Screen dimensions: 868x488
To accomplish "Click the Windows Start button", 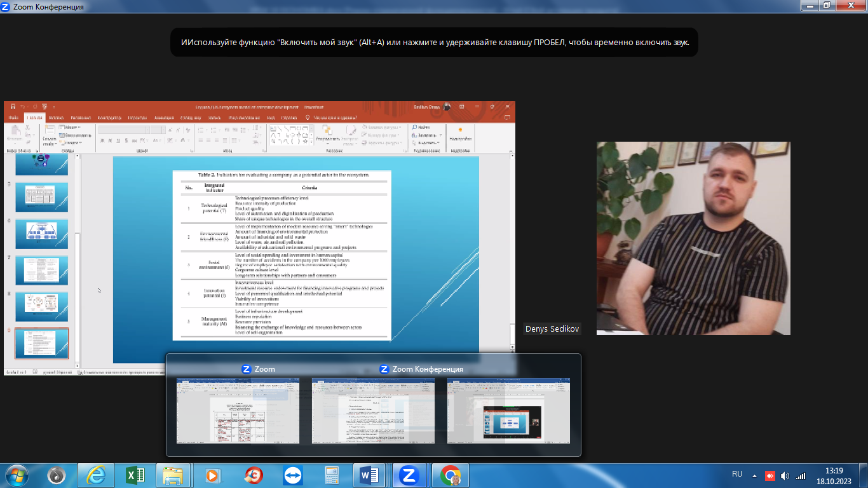I will click(x=17, y=475).
